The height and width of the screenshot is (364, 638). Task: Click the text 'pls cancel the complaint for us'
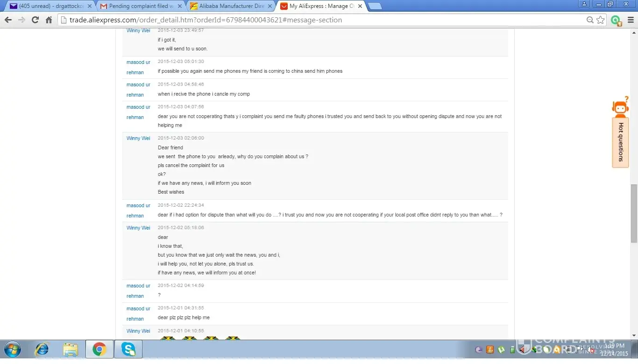[191, 165]
